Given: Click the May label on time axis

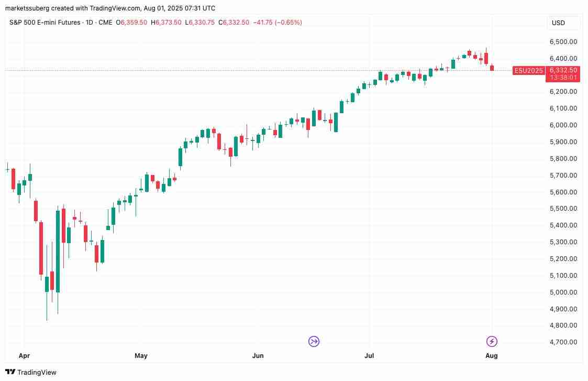Looking at the screenshot, I should pyautogui.click(x=141, y=356).
